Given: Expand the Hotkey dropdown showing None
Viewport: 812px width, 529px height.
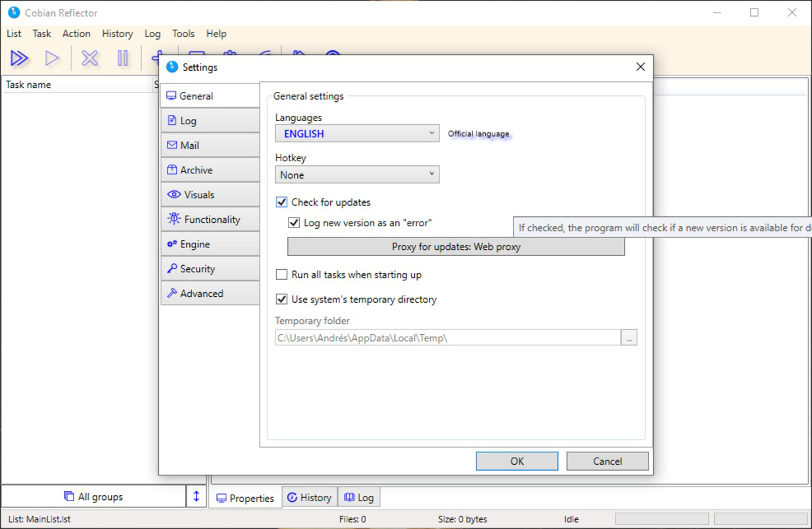Looking at the screenshot, I should 357,175.
